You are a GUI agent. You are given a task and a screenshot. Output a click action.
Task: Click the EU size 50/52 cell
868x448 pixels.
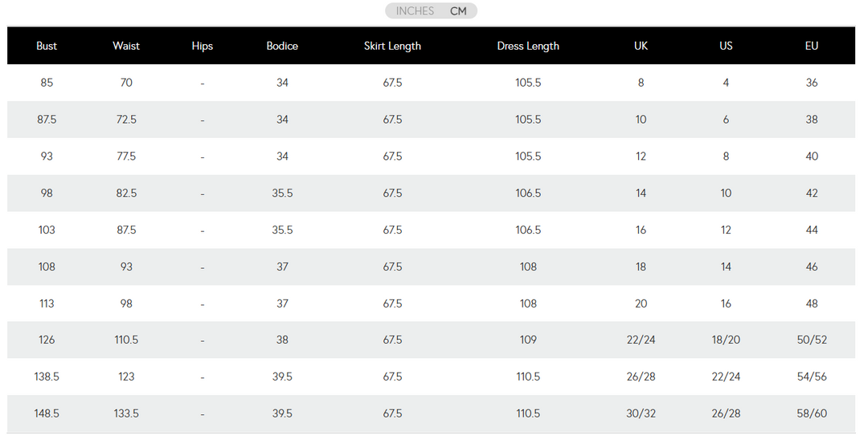click(x=812, y=340)
